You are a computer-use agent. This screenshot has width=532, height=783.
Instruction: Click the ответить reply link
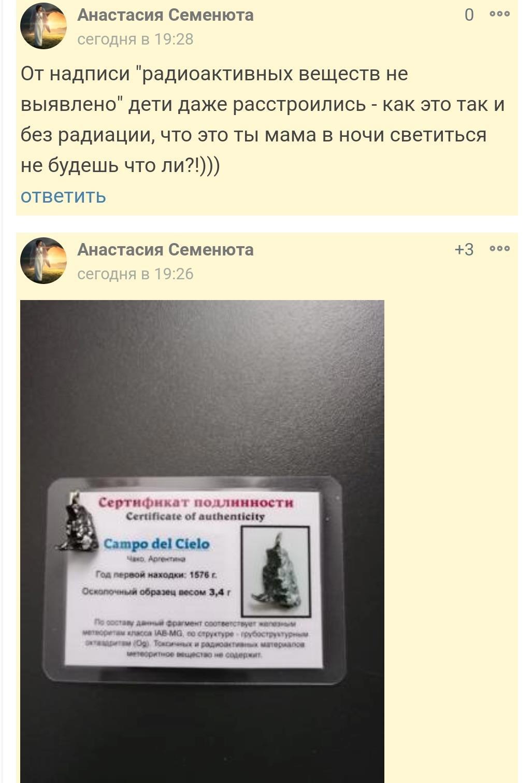pos(63,196)
